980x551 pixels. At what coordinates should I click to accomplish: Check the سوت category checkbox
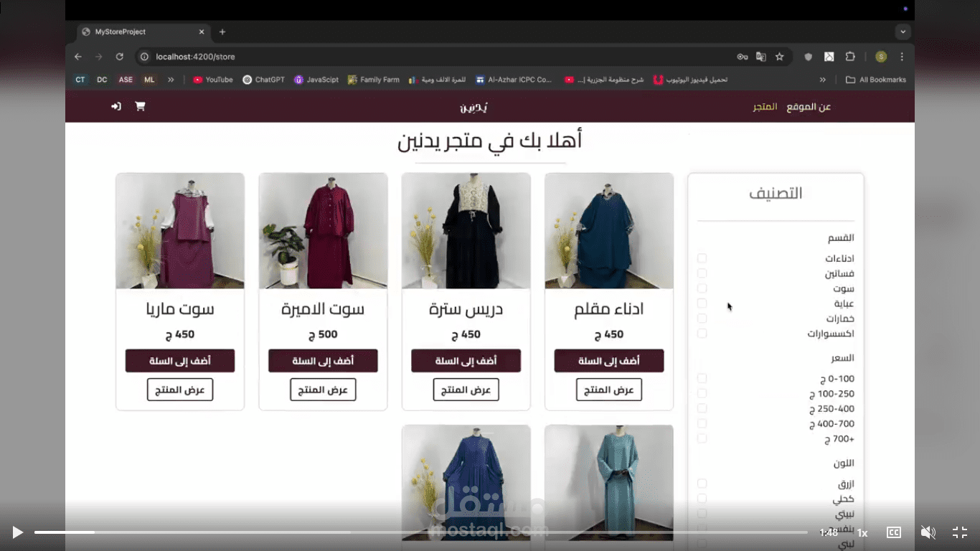pos(702,288)
